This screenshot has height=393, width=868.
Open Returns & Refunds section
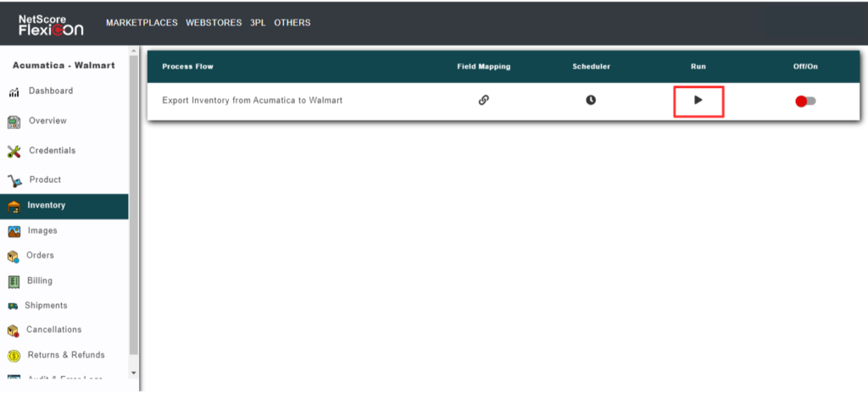65,355
